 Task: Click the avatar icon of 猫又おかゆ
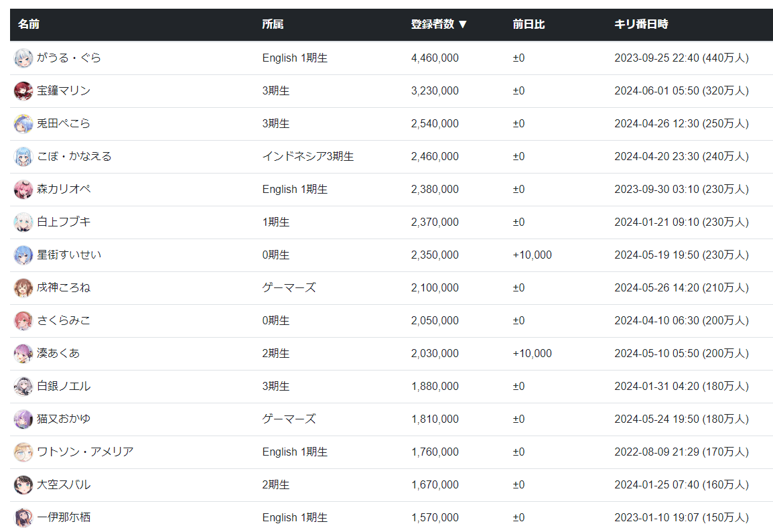pos(23,419)
